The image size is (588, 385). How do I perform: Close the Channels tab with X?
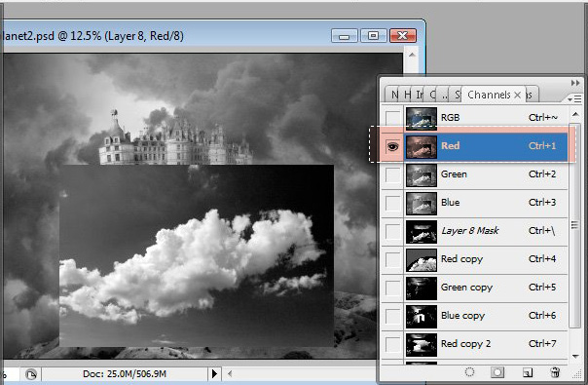coord(518,95)
